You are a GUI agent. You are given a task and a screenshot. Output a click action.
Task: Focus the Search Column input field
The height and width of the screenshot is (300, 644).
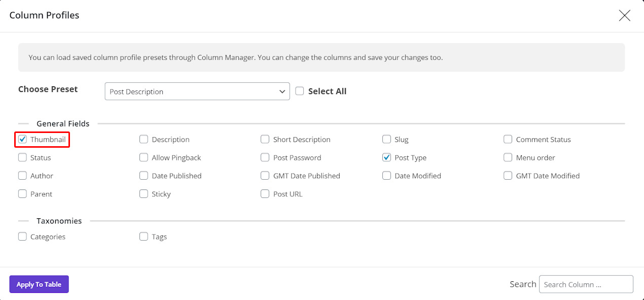coord(586,284)
